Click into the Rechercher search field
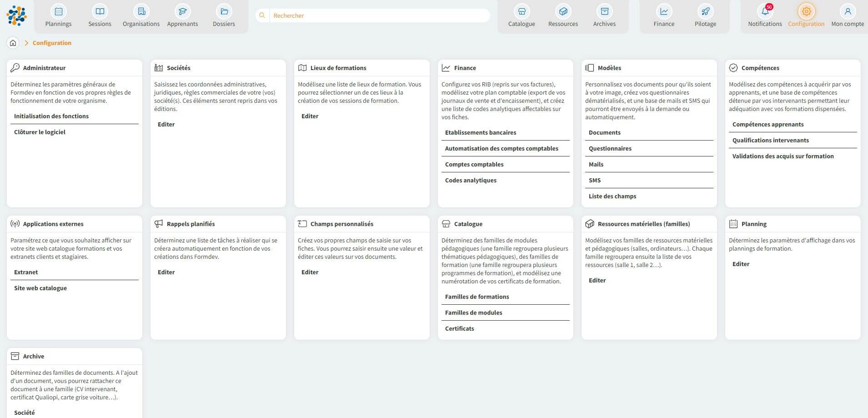 pyautogui.click(x=379, y=15)
